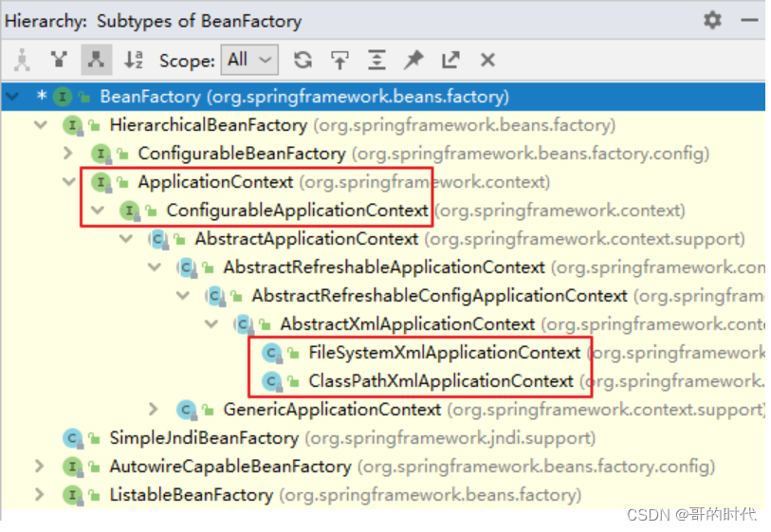The height and width of the screenshot is (532, 771).
Task: Select the AbstractApplicationContext class row
Action: coord(383,239)
